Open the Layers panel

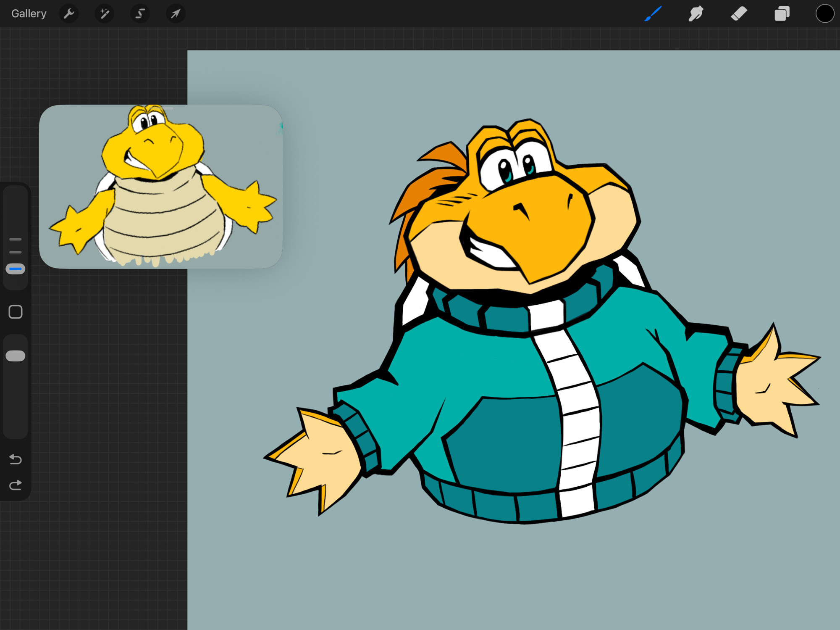(782, 14)
